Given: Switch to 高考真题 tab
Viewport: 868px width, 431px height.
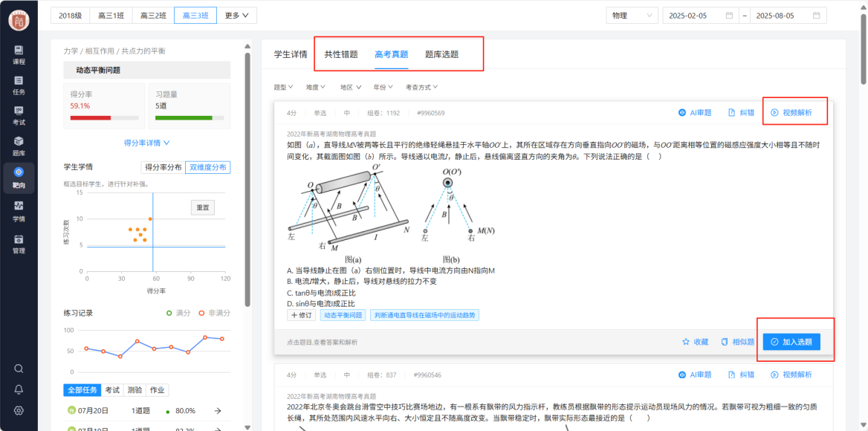Looking at the screenshot, I should point(392,54).
